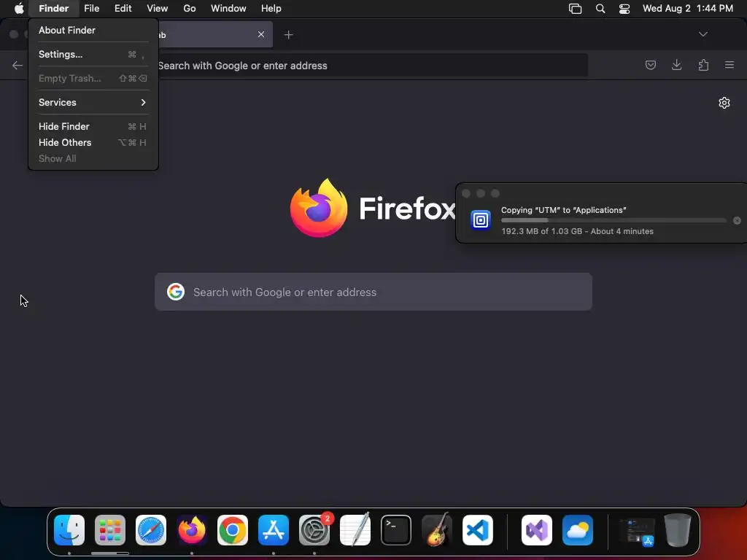
Task: Open Launchpad from the Dock
Action: pyautogui.click(x=110, y=530)
